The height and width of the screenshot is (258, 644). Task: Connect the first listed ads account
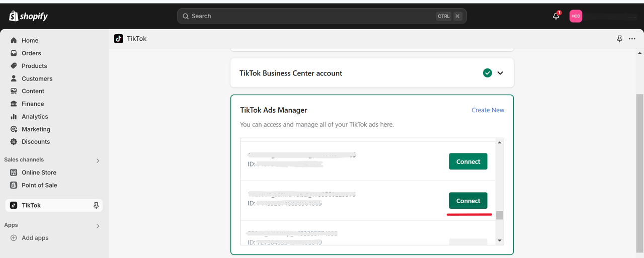coord(468,161)
